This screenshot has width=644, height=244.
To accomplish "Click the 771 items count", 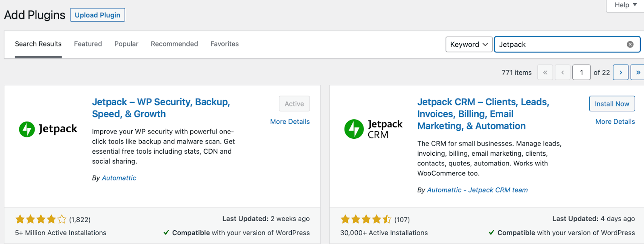I will 516,73.
